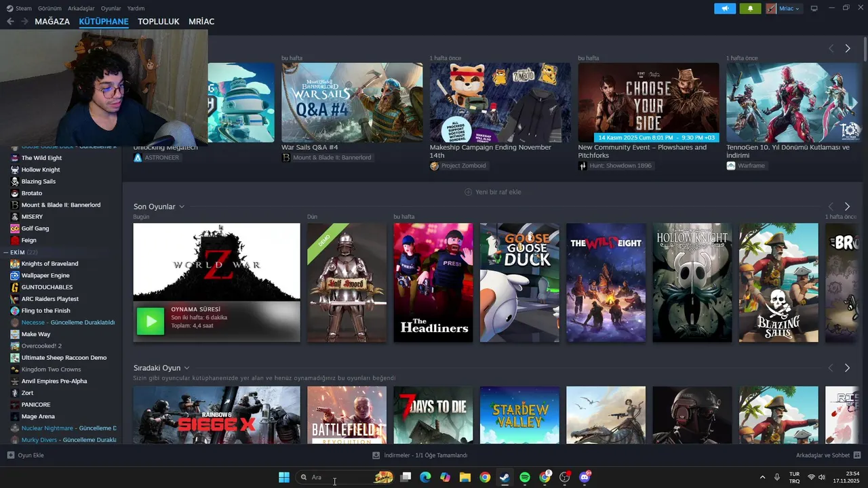The width and height of the screenshot is (868, 488).
Task: Go back with the left arrow button
Action: [x=10, y=22]
